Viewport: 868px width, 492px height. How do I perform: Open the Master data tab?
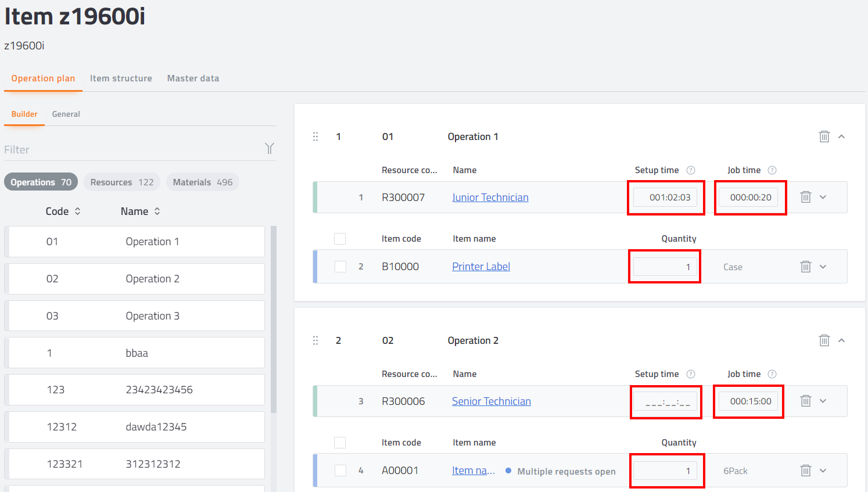193,78
